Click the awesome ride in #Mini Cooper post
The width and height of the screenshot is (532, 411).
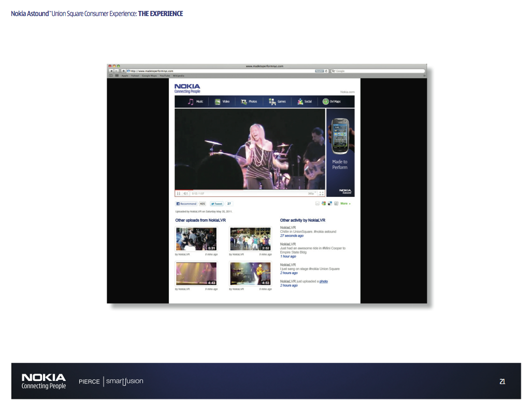pos(313,250)
